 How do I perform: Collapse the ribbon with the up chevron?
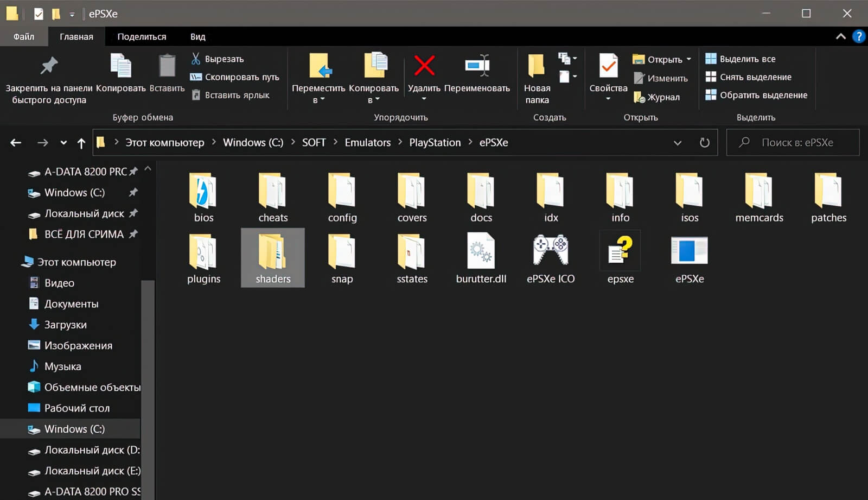(x=840, y=36)
